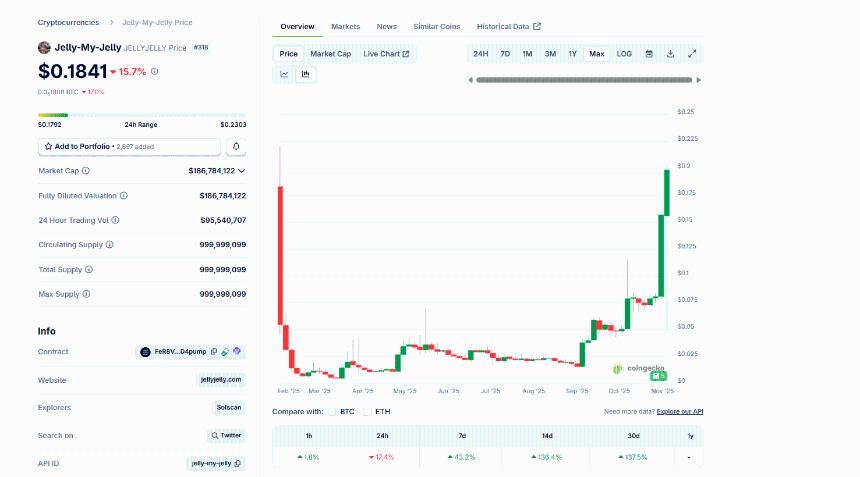Image resolution: width=860 pixels, height=477 pixels.
Task: Click the green pill icon beside contract
Action: 225,351
